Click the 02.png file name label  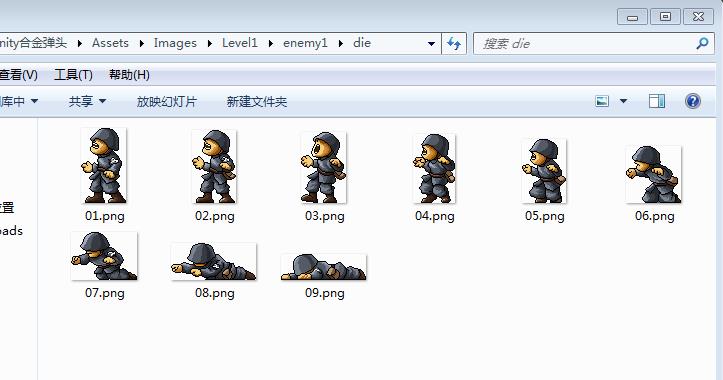tap(214, 216)
